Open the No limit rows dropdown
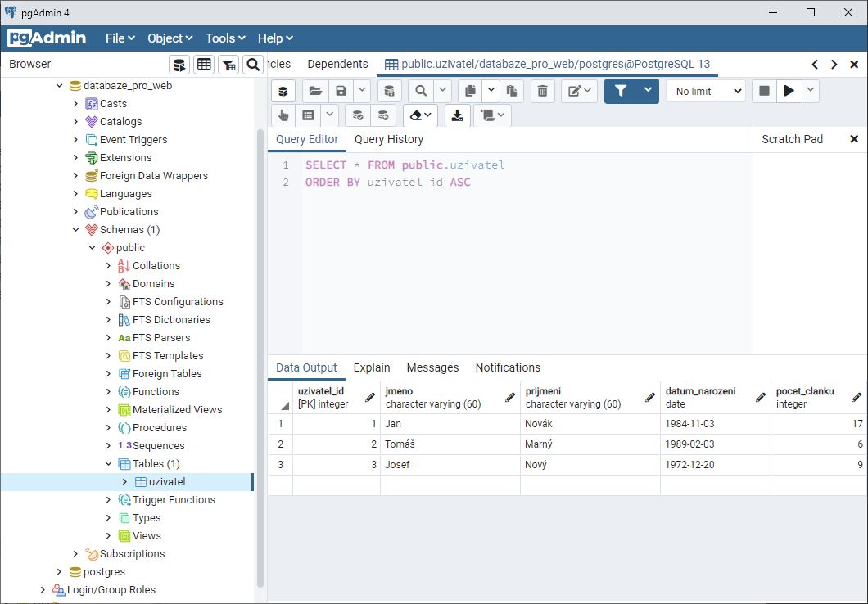Viewport: 868px width, 604px height. (x=704, y=91)
